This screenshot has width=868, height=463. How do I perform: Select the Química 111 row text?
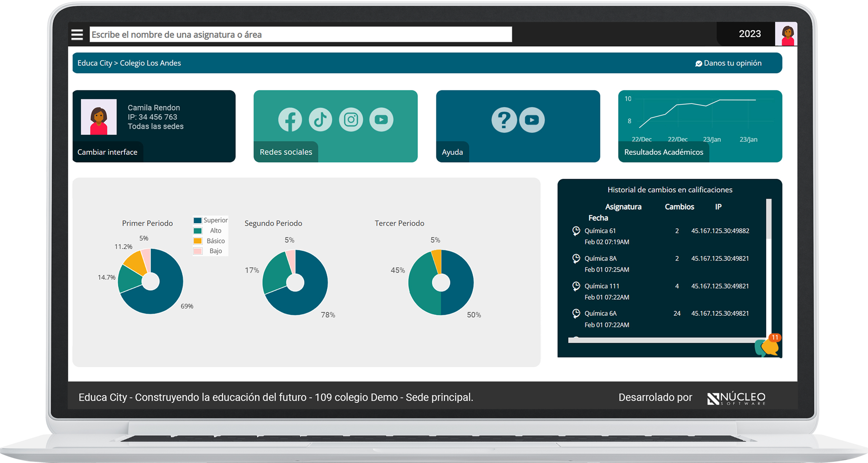click(602, 286)
